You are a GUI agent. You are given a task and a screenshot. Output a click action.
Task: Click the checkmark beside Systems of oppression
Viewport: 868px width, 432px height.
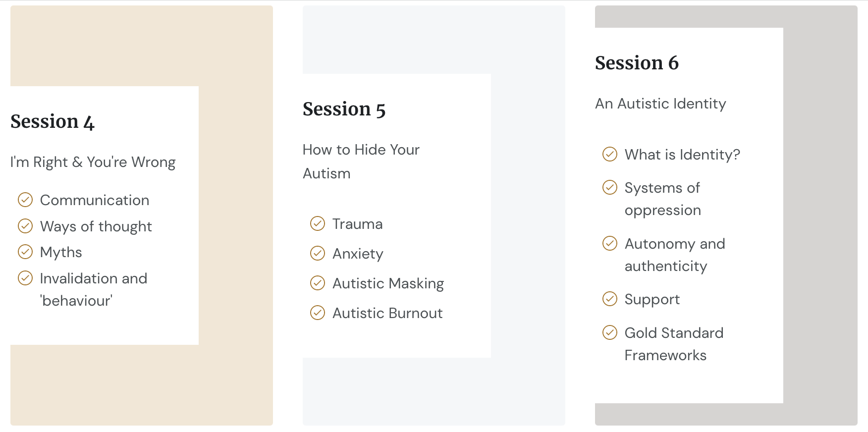click(610, 187)
